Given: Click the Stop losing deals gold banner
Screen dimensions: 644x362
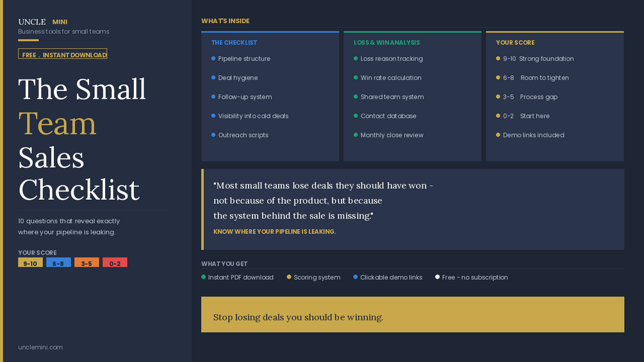Looking at the screenshot, I should tap(412, 315).
